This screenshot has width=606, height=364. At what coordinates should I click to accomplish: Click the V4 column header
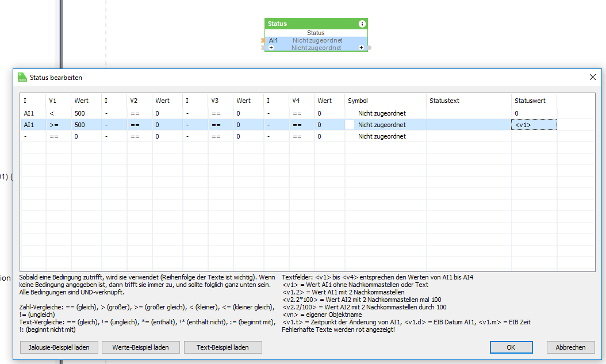[301, 101]
